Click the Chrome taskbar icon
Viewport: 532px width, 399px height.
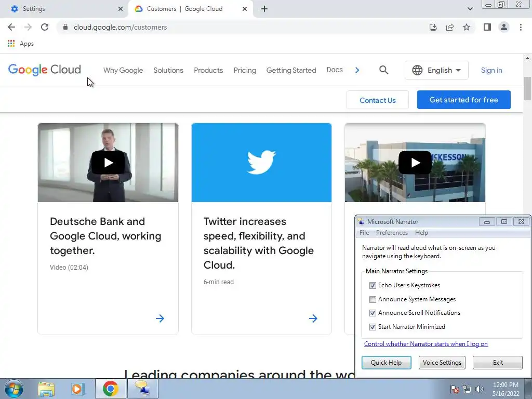coord(110,389)
